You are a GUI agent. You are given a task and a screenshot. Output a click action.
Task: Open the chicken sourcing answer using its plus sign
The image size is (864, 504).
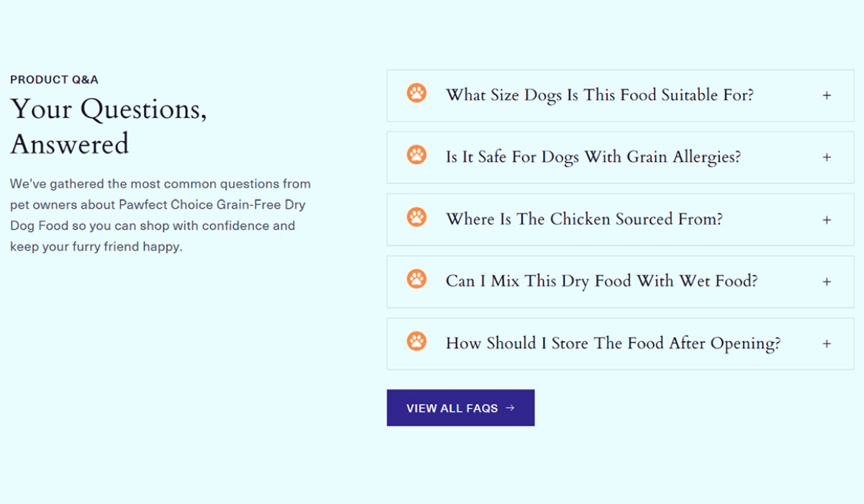coord(827,220)
